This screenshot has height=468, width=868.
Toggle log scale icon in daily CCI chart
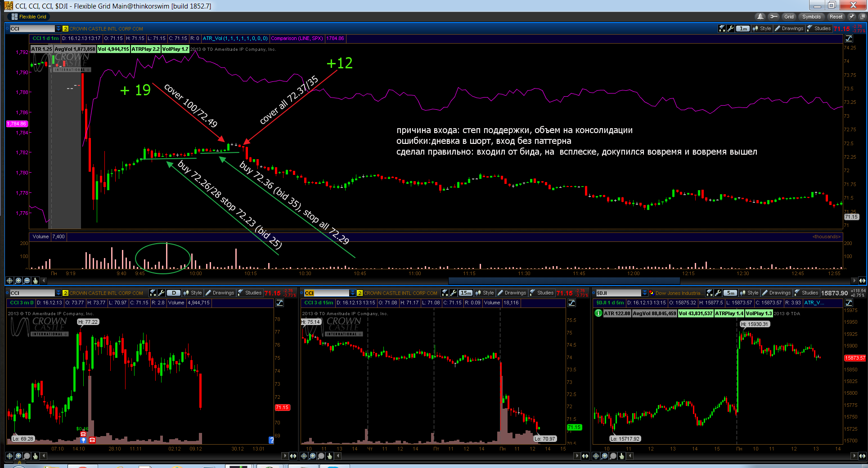[x=279, y=303]
